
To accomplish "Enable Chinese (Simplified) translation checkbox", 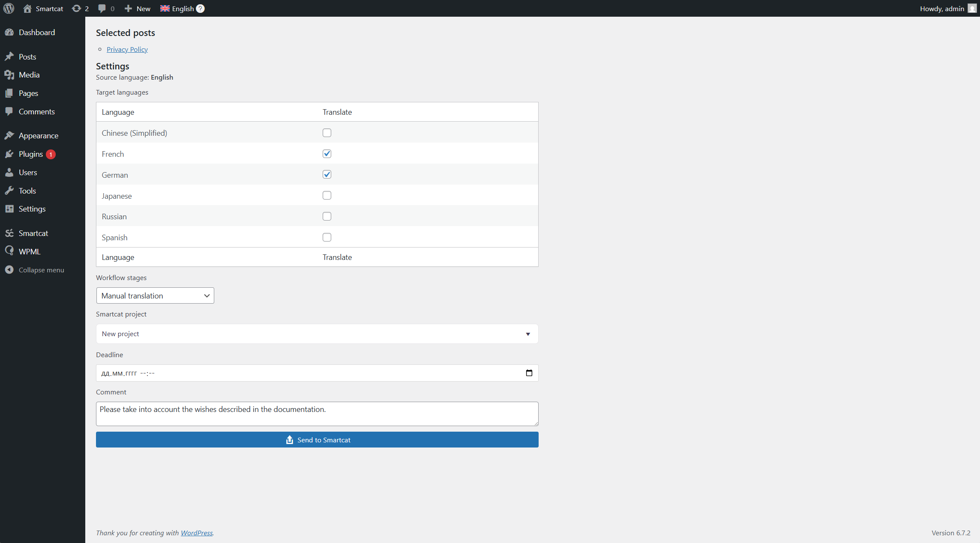I will click(327, 133).
